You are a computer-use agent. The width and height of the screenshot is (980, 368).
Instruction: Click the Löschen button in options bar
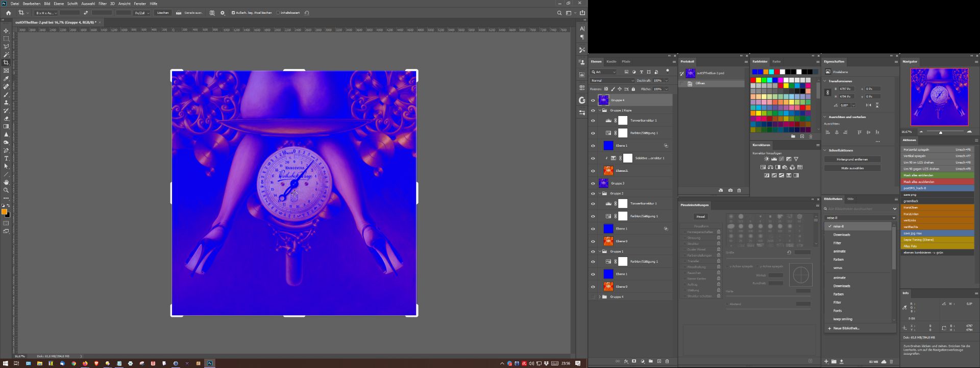163,13
